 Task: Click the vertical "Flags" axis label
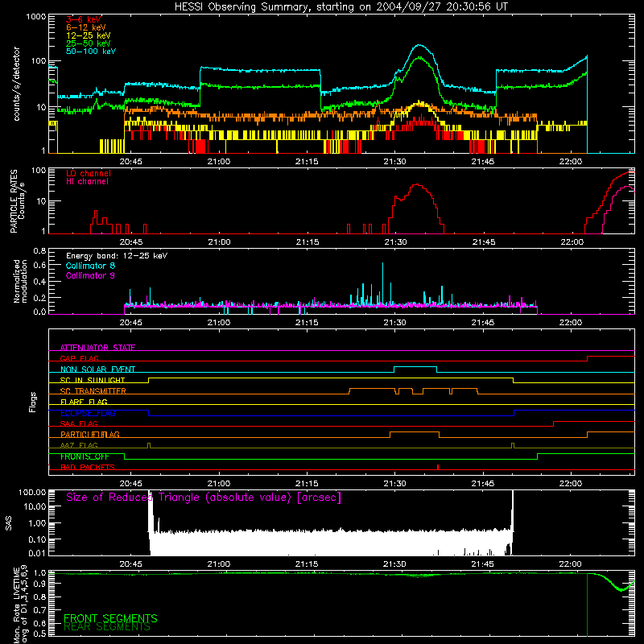pyautogui.click(x=33, y=402)
